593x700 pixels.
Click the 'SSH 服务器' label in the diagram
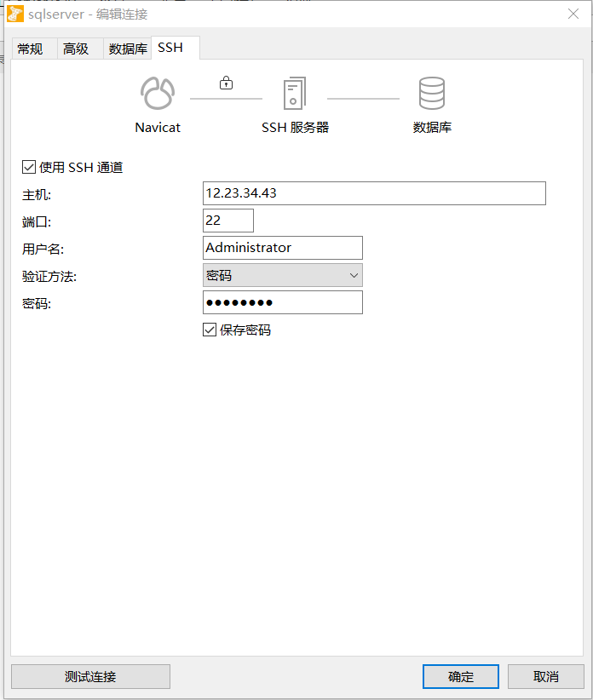tap(295, 128)
